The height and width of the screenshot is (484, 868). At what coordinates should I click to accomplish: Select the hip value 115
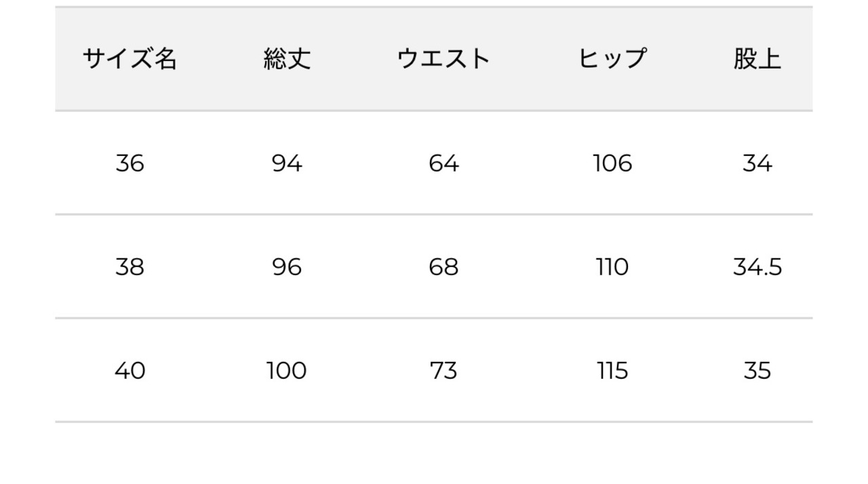click(x=612, y=371)
